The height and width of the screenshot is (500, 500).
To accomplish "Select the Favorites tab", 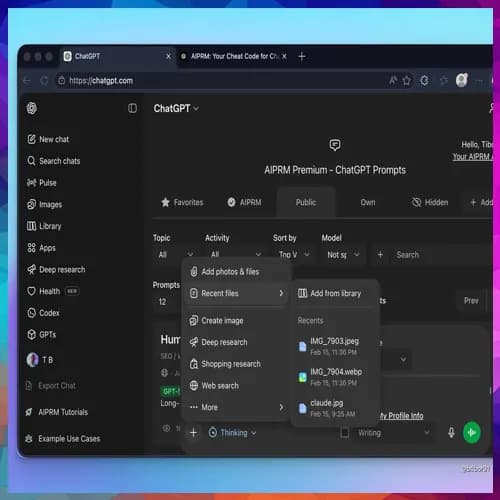I will pos(182,202).
